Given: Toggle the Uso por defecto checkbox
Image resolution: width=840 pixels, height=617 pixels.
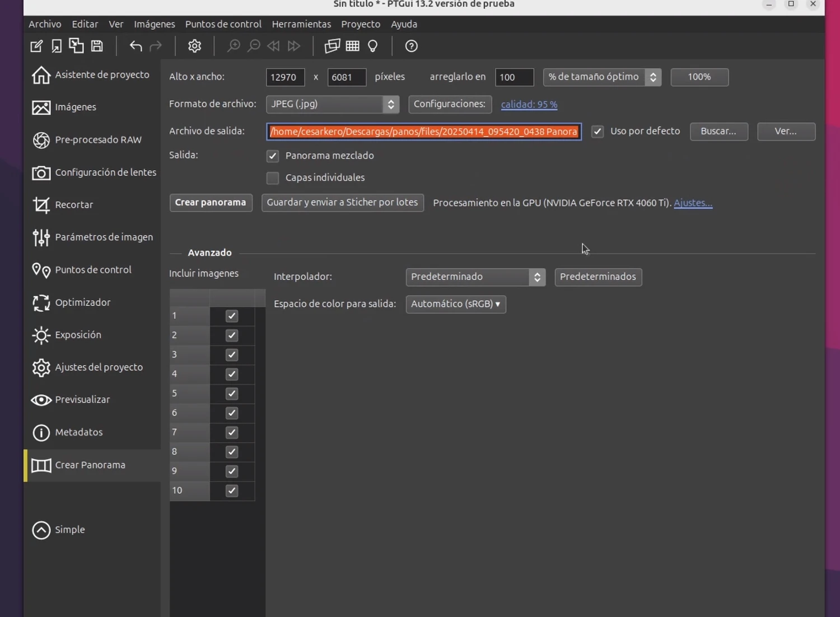Looking at the screenshot, I should tap(598, 132).
